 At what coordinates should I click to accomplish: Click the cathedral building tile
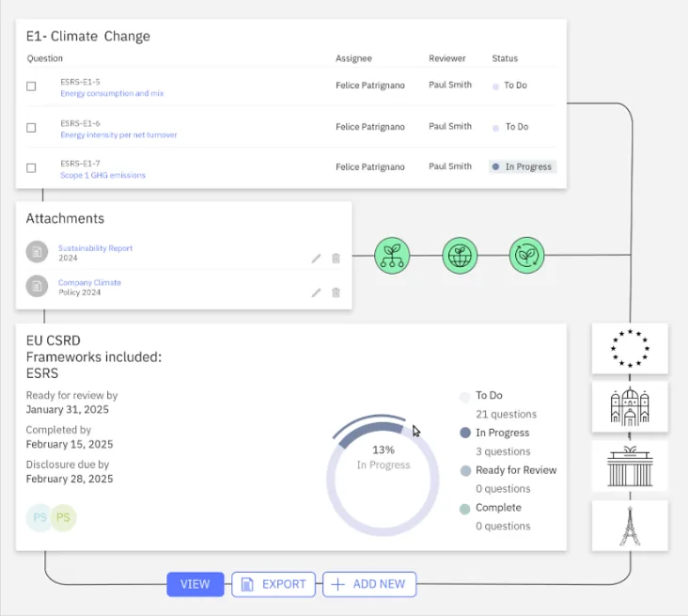(630, 406)
